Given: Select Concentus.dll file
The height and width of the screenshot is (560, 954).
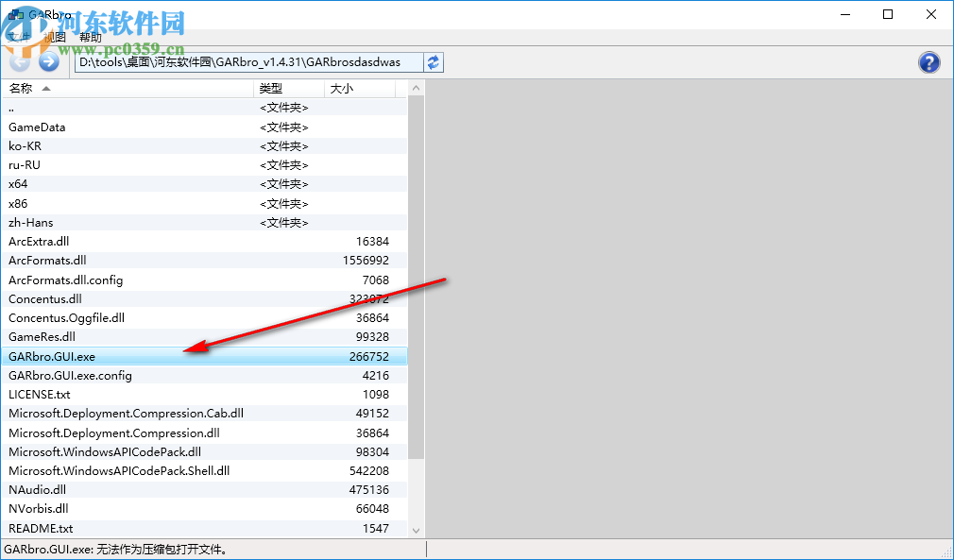Looking at the screenshot, I should [x=204, y=298].
